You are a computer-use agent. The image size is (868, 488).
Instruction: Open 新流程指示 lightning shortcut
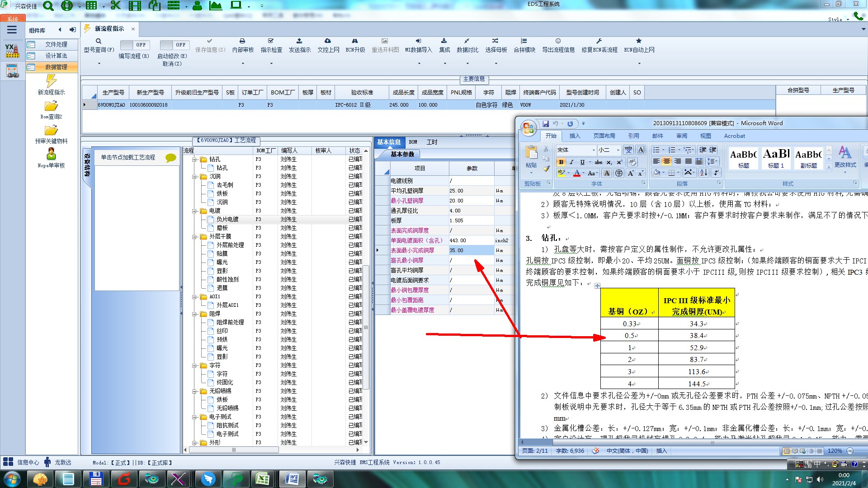click(51, 85)
